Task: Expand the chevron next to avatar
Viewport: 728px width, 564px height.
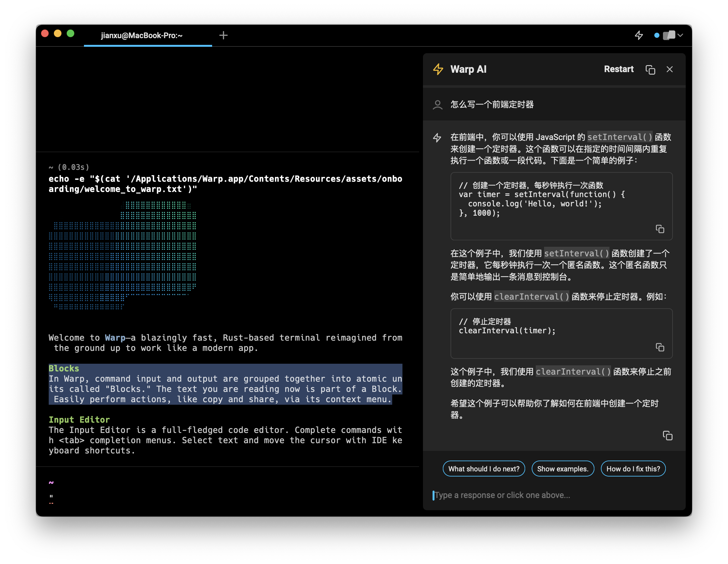Action: coord(680,35)
